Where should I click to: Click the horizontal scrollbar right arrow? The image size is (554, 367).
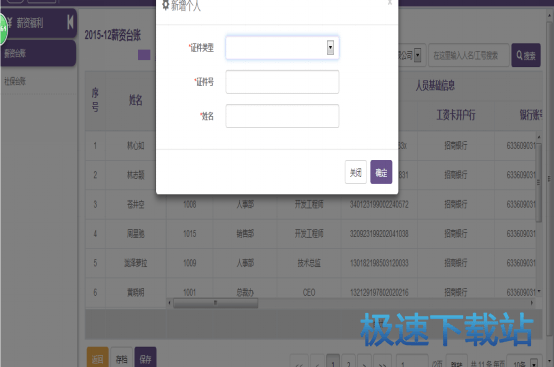point(531,303)
